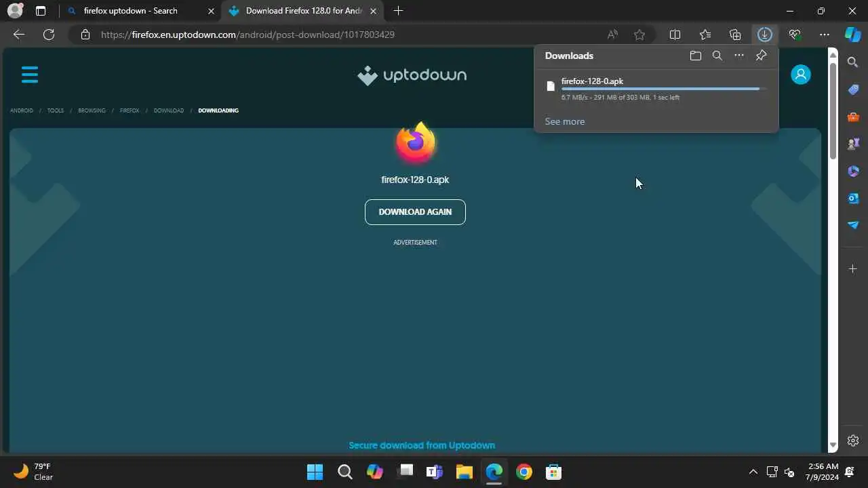The image size is (868, 488).
Task: Toggle the Downloads toolbar button
Action: click(x=765, y=35)
